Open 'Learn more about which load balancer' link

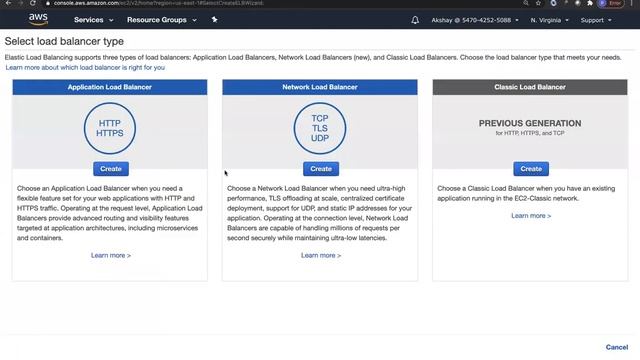85,67
